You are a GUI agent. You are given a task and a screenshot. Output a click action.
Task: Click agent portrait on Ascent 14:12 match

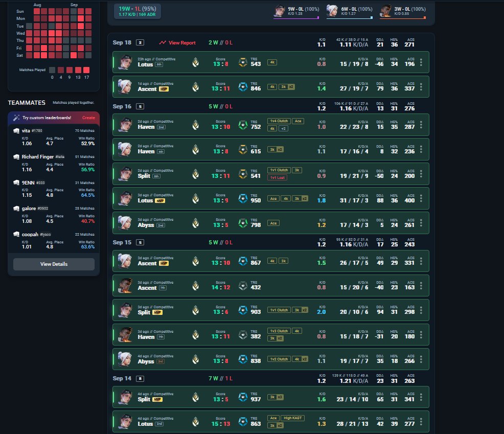coord(125,286)
